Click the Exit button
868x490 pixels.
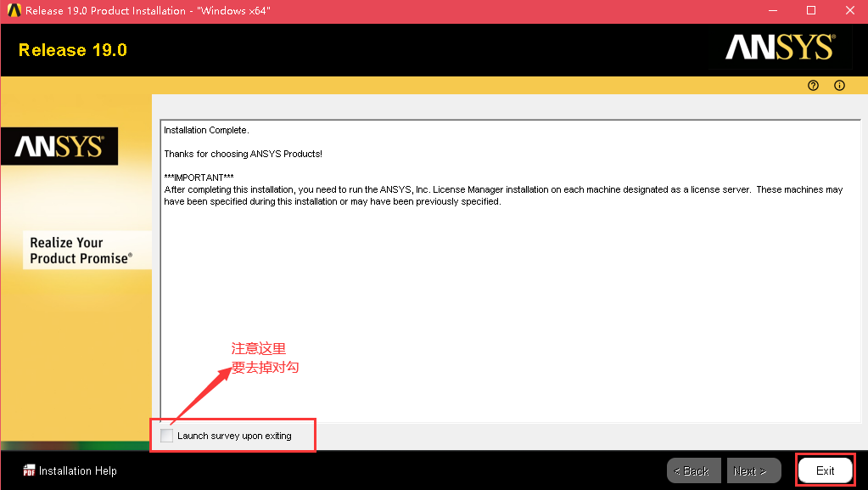pyautogui.click(x=825, y=470)
